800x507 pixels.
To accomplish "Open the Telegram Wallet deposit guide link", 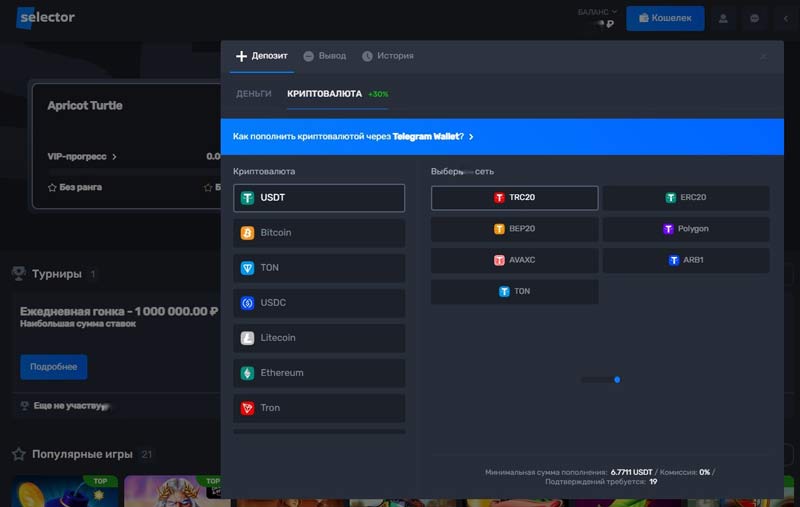I will click(x=353, y=136).
